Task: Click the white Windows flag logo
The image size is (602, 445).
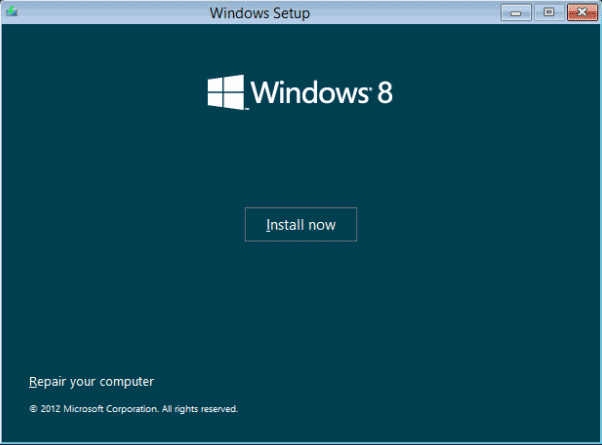Action: 226,93
